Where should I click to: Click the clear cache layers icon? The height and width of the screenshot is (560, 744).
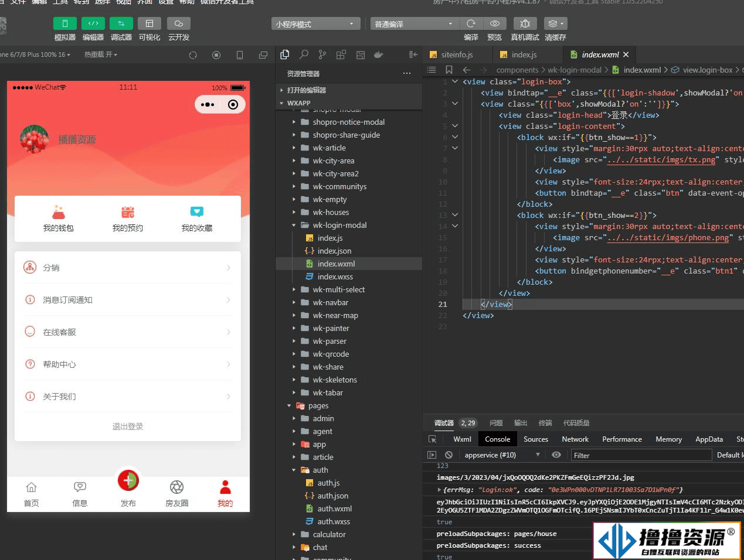coord(555,23)
